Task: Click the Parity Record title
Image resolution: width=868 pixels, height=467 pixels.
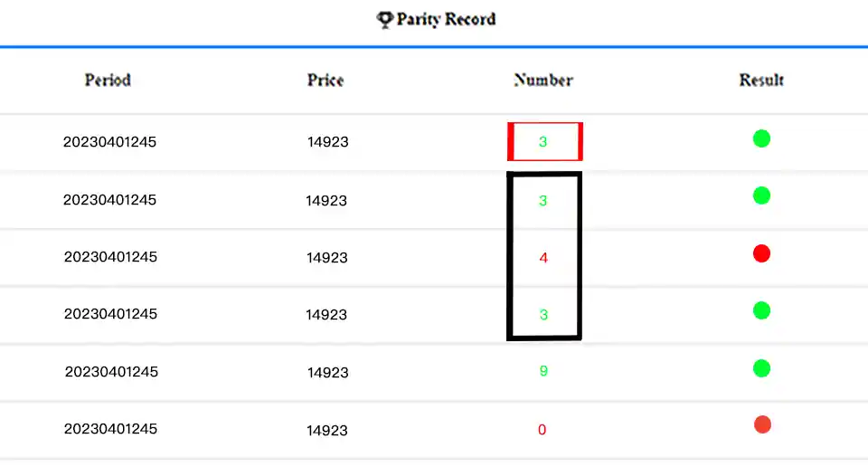Action: (x=446, y=19)
